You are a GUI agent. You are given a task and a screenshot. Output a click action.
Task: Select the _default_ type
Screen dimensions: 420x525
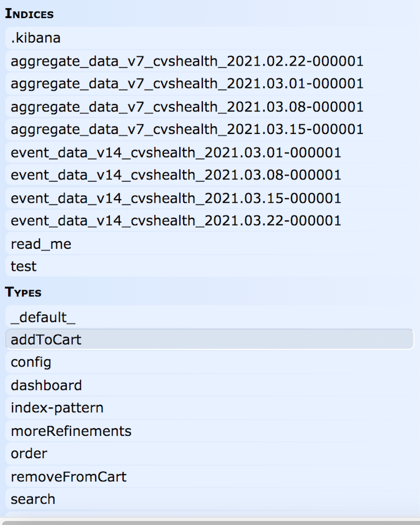209,317
